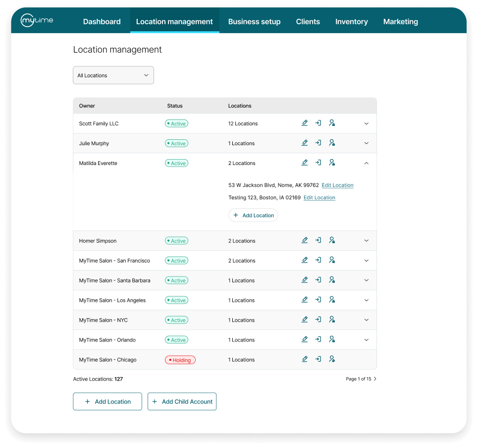Screen dimensions: 478x448
Task: Expand MyTime Salon - Santa Barbara row
Action: coord(367,280)
